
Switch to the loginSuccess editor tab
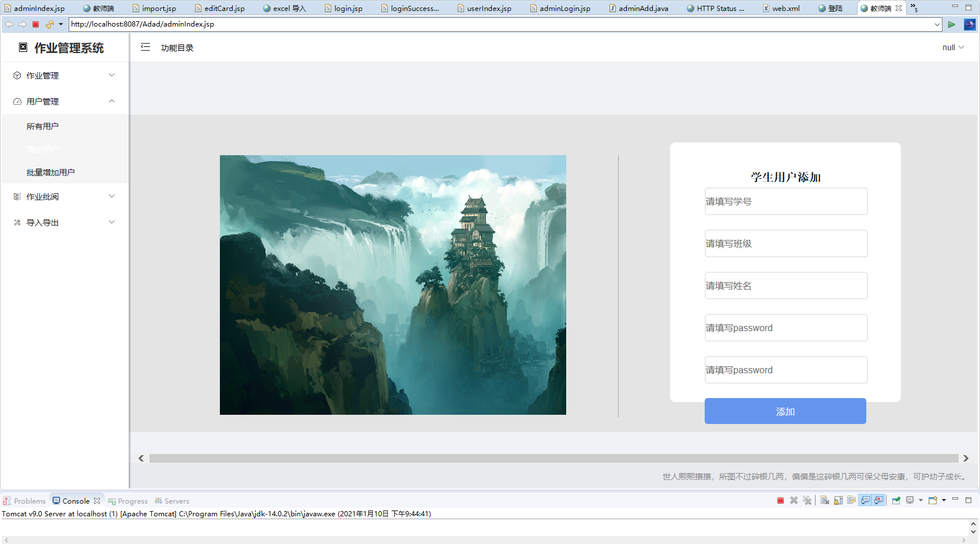pyautogui.click(x=410, y=8)
